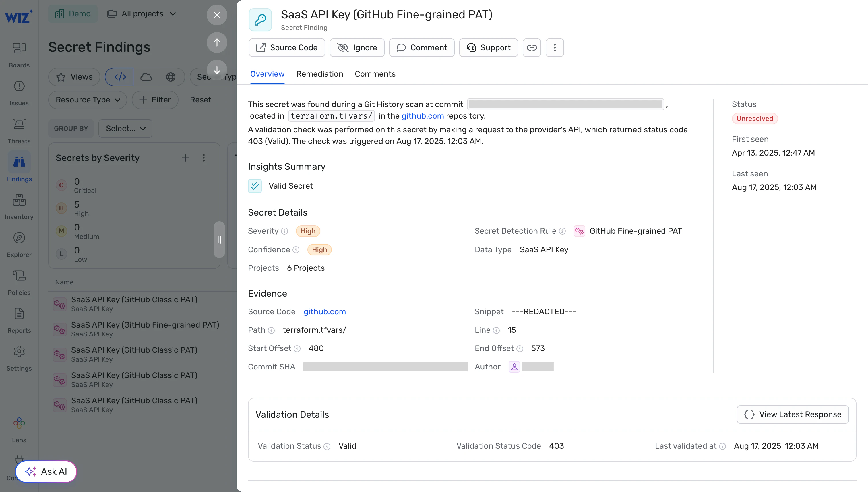
Task: Switch to the Overview tab
Action: click(267, 74)
